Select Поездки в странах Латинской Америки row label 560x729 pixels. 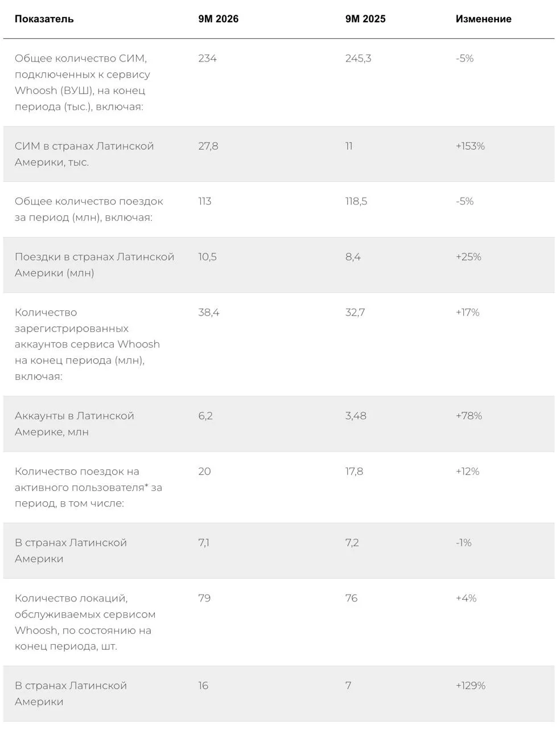pyautogui.click(x=94, y=265)
